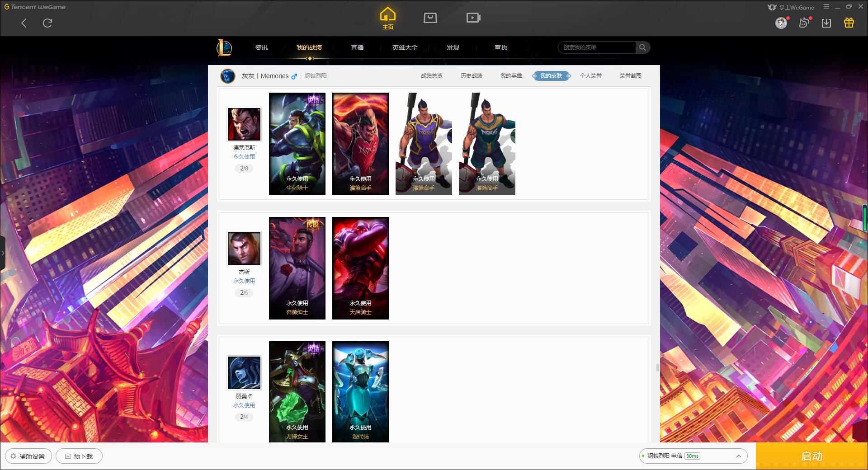Click the search magnifier button

coord(642,47)
